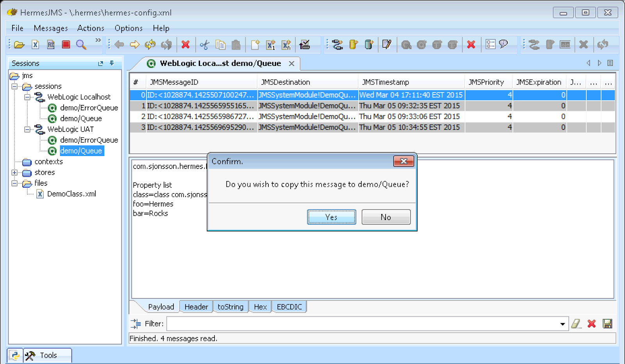Open the Options menu

(129, 28)
